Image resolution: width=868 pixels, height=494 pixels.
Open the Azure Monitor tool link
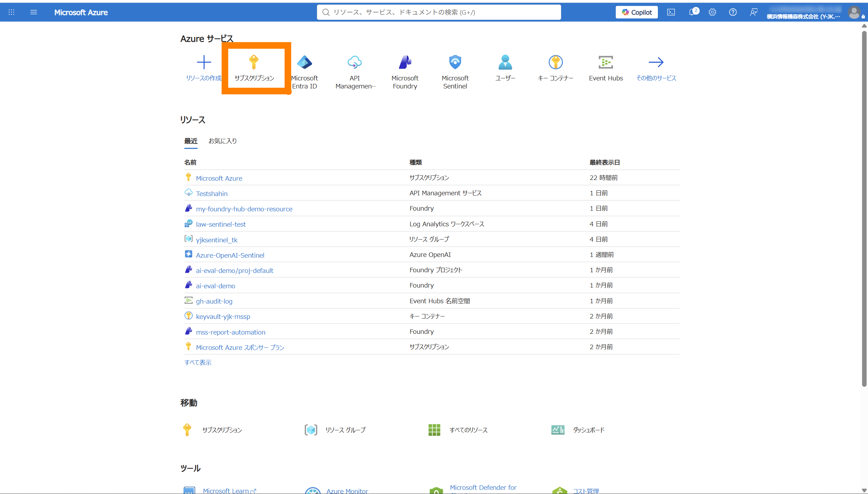347,491
